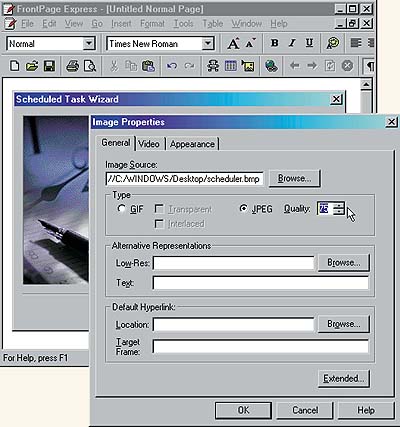Click the Help button in Image Properties
This screenshot has width=400, height=427.
tap(366, 410)
